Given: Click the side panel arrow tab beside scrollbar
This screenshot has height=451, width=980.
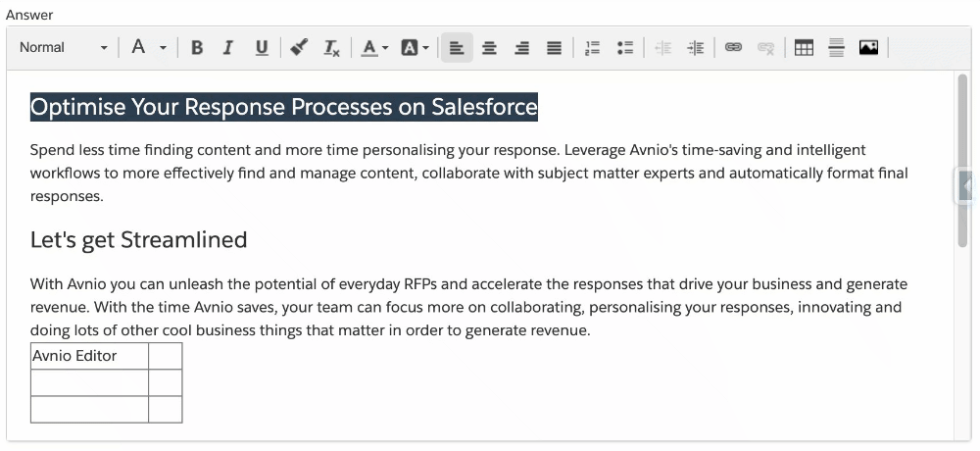Looking at the screenshot, I should 967,186.
